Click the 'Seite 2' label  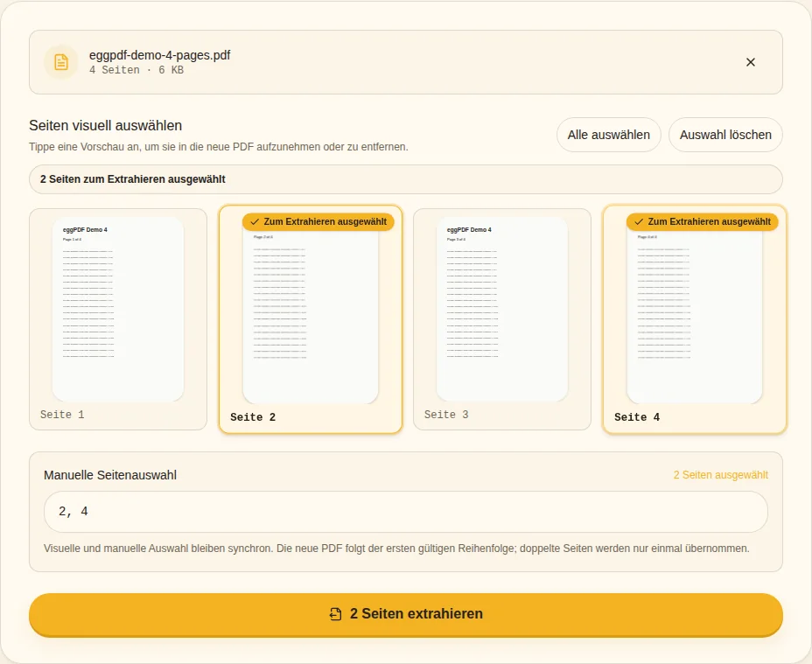(253, 417)
